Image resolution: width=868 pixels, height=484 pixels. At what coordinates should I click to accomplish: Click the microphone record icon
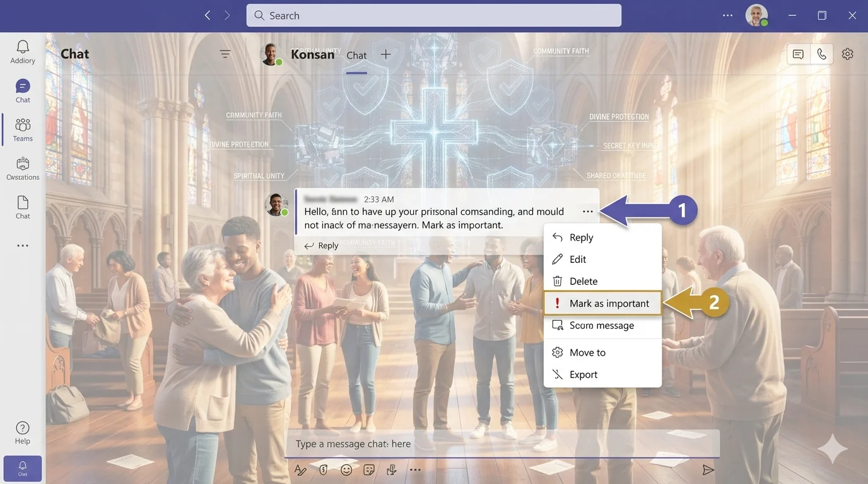coord(392,470)
